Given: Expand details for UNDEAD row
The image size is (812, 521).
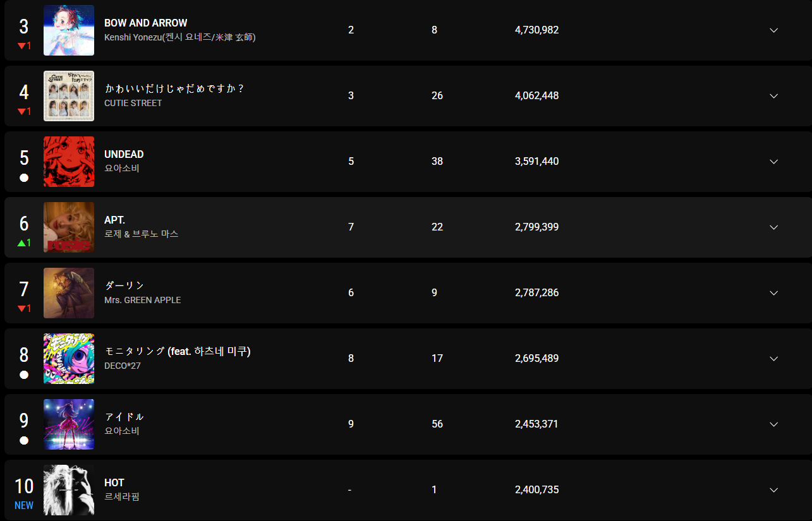Looking at the screenshot, I should [773, 162].
